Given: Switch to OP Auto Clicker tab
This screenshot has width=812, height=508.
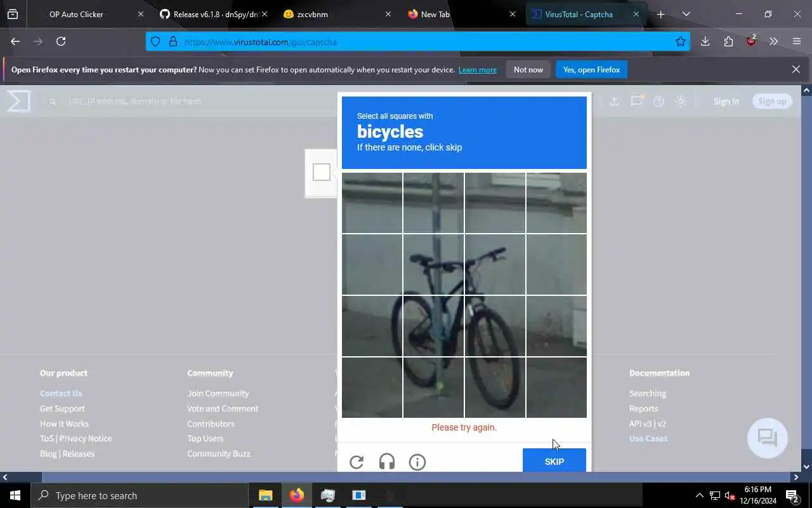Looking at the screenshot, I should click(76, 14).
